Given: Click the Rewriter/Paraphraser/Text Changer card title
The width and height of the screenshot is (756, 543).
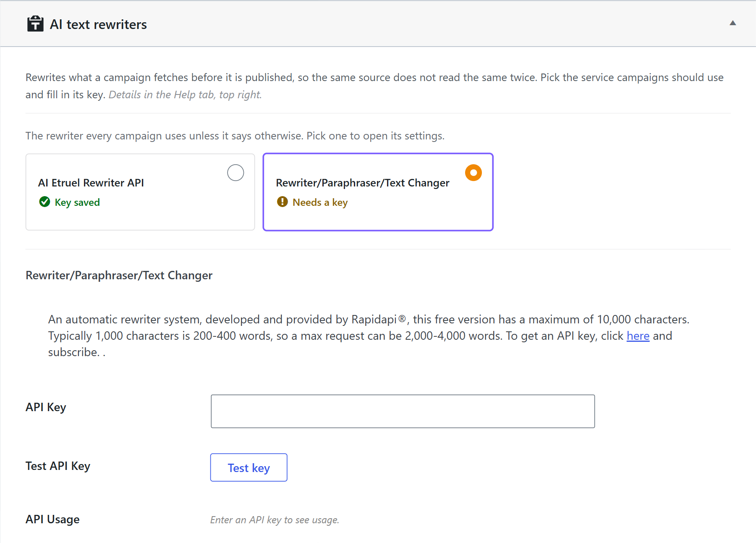Looking at the screenshot, I should [363, 183].
